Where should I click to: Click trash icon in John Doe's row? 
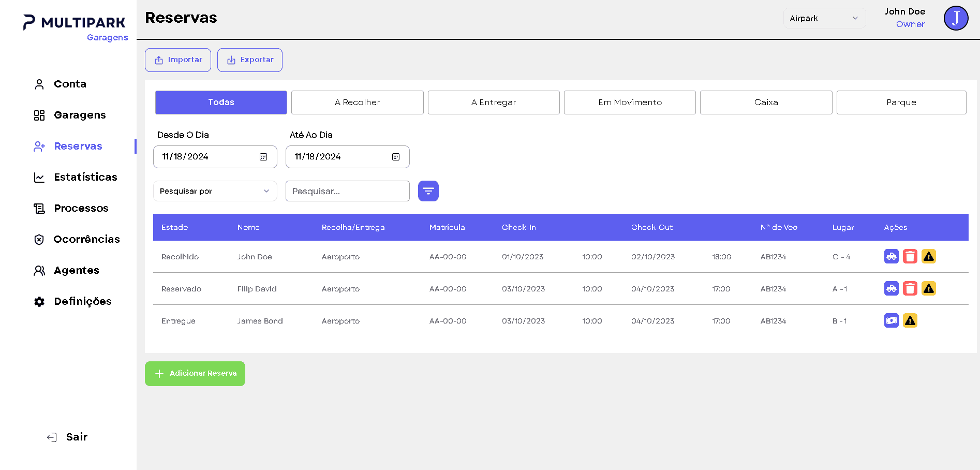point(910,256)
